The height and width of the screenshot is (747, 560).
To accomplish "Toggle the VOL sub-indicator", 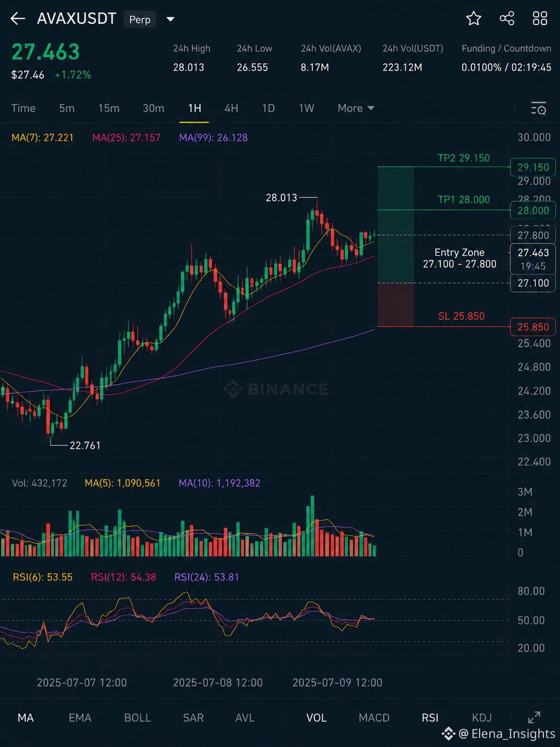I will pos(317,718).
